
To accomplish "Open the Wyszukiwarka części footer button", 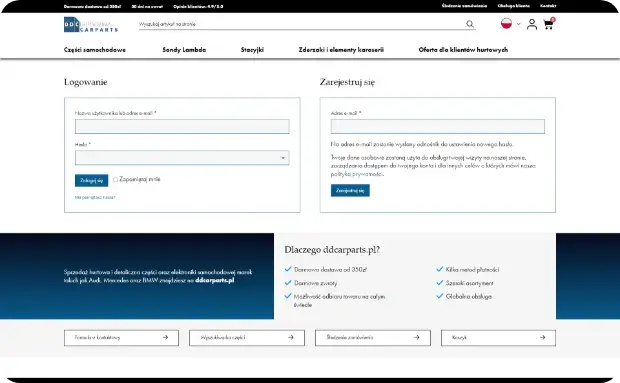I will 247,338.
